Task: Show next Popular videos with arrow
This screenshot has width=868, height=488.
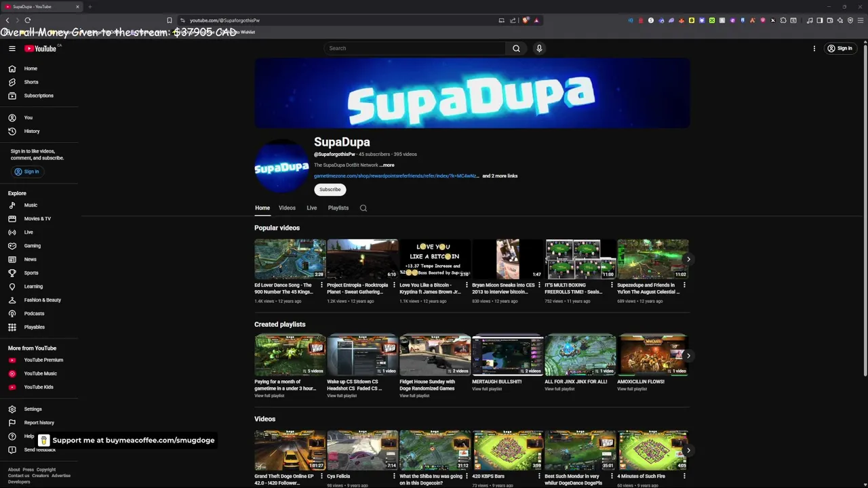Action: tap(688, 259)
